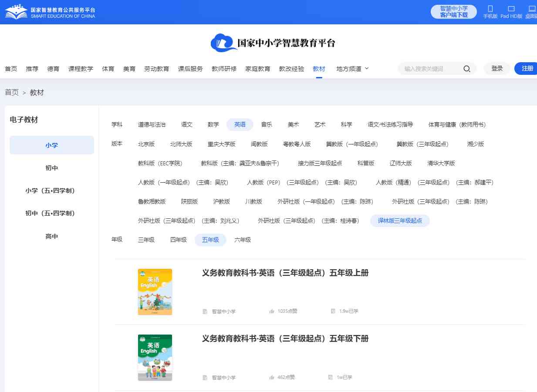This screenshot has width=537, height=392.
Task: Choose the 译林版三年级起点 edition
Action: [x=400, y=221]
